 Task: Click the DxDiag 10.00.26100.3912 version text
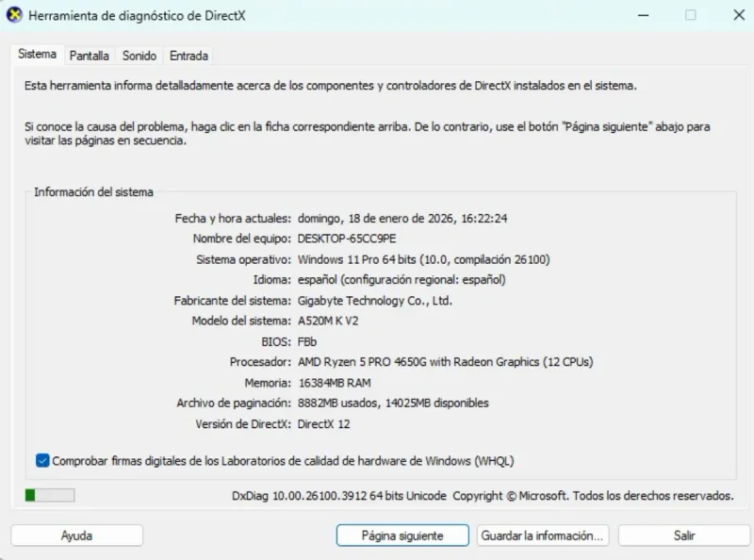(x=339, y=496)
